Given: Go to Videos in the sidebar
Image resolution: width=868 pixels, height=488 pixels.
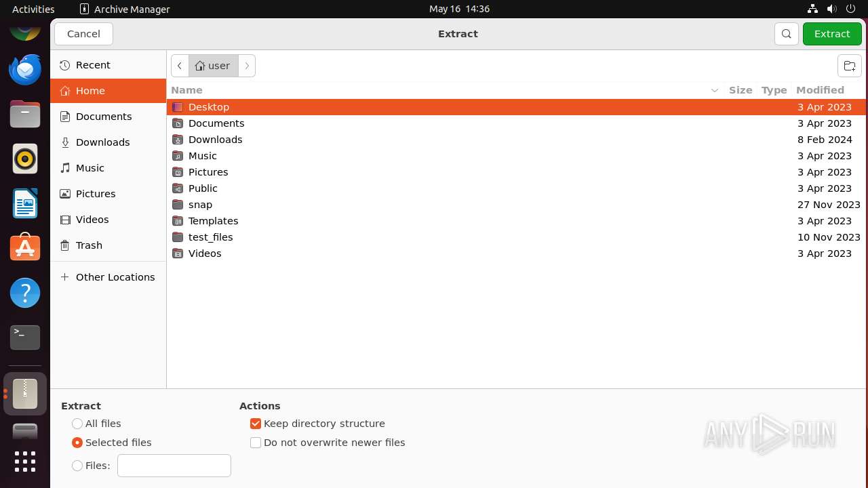Looking at the screenshot, I should 108,220.
